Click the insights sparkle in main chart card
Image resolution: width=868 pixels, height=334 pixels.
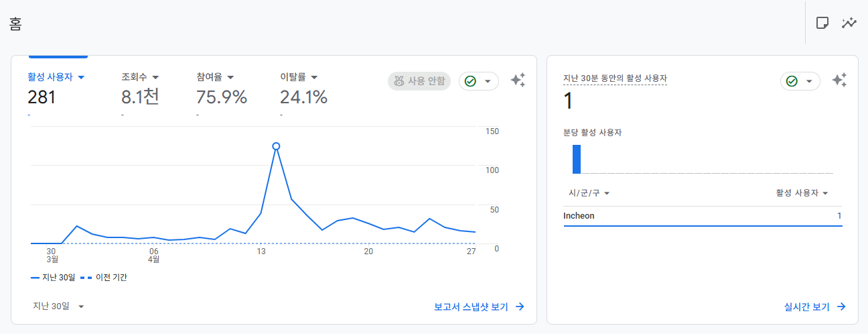coord(518,80)
